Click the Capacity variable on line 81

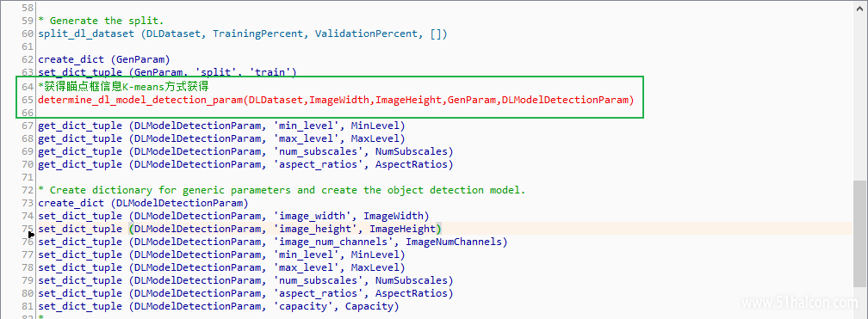tap(369, 306)
